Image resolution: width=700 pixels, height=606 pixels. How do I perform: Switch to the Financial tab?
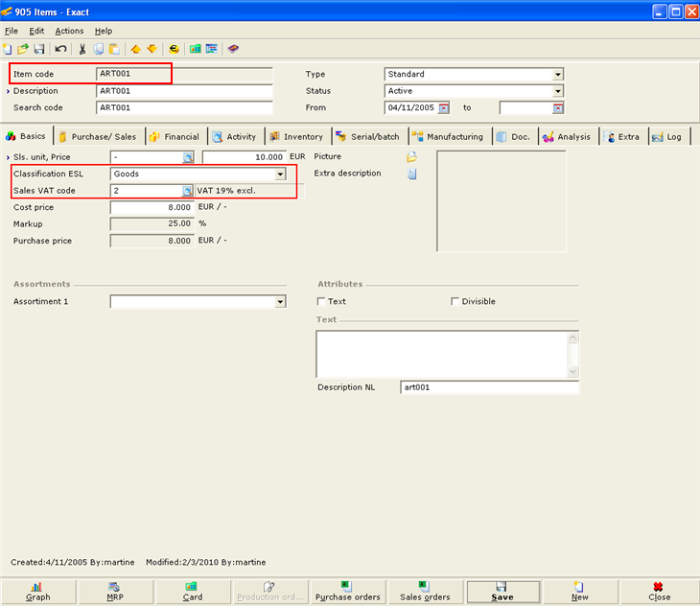(174, 137)
